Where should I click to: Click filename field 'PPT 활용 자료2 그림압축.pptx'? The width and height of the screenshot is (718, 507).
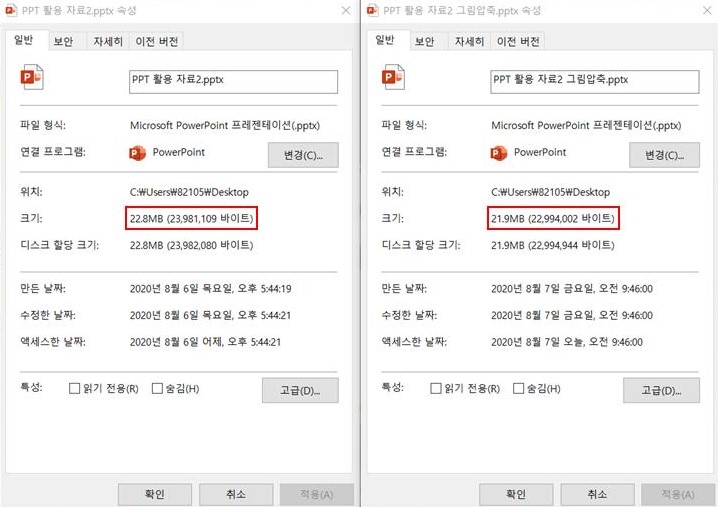(x=594, y=81)
